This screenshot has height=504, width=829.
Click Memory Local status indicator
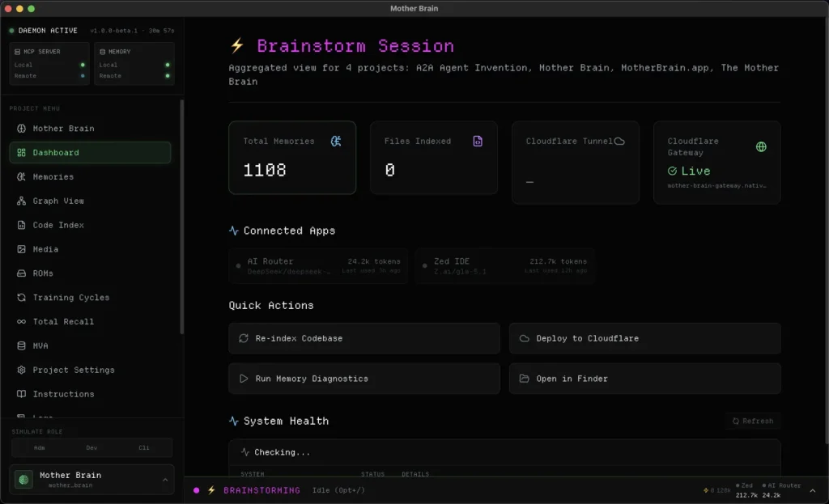[168, 65]
